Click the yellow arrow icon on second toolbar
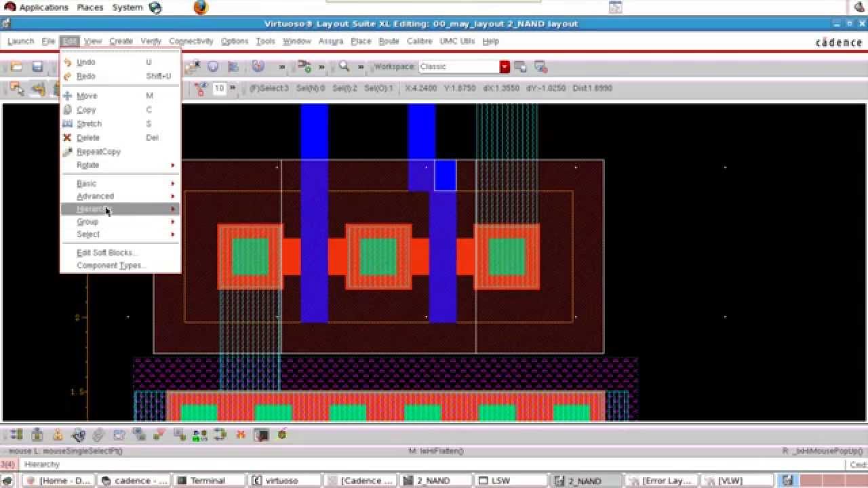868x488 pixels. (39, 88)
